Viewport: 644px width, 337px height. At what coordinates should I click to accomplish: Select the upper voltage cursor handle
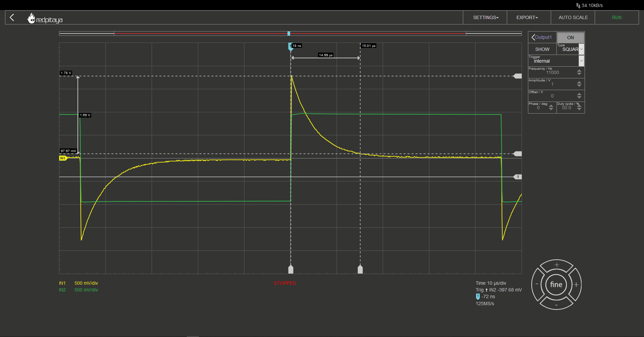(518, 76)
